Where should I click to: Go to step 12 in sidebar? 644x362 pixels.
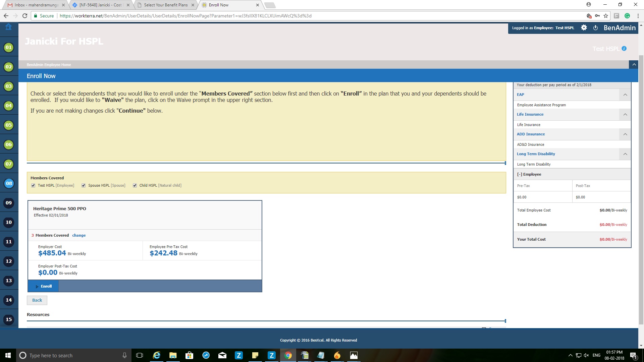9,261
